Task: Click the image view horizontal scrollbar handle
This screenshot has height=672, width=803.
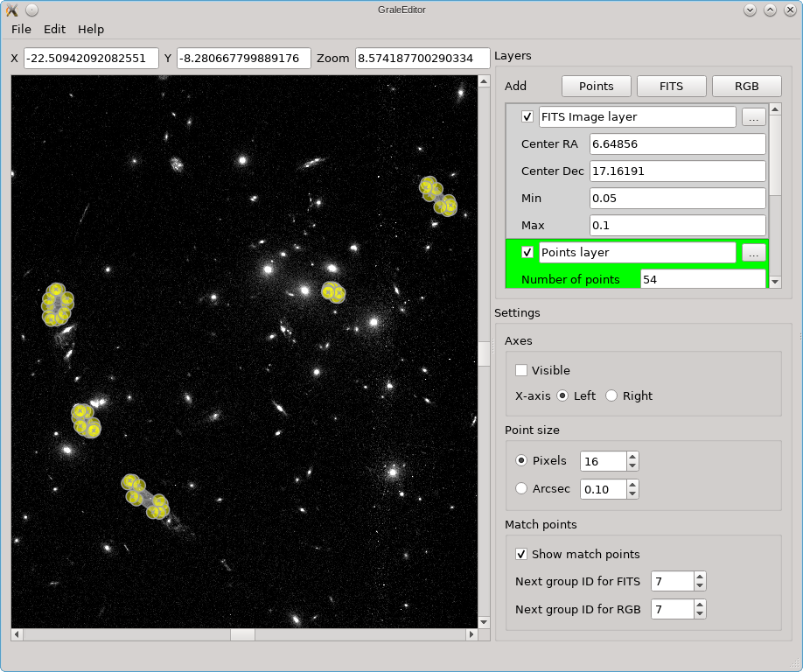Action: pyautogui.click(x=243, y=634)
